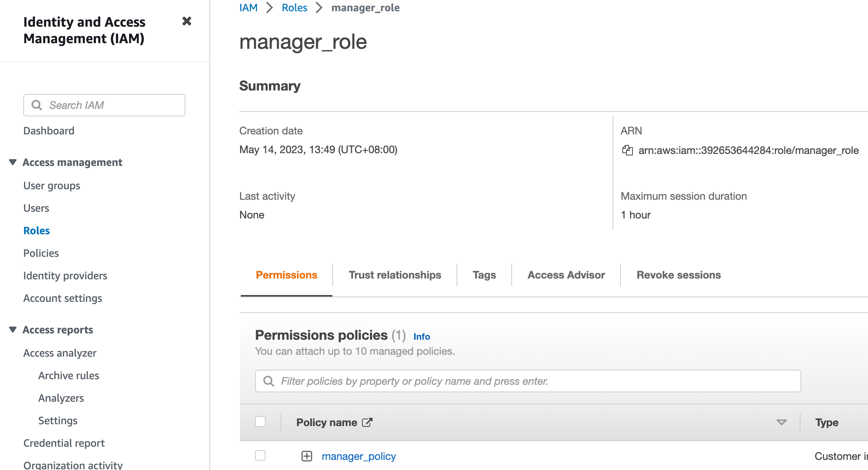
Task: Open the Revoke sessions tab
Action: [x=678, y=275]
